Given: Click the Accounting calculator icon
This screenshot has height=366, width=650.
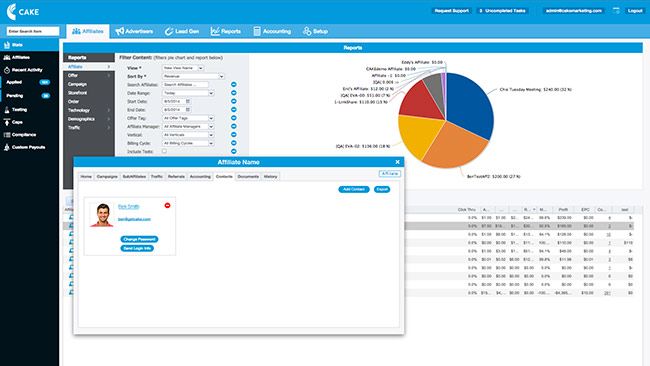Looking at the screenshot, I should click(257, 31).
